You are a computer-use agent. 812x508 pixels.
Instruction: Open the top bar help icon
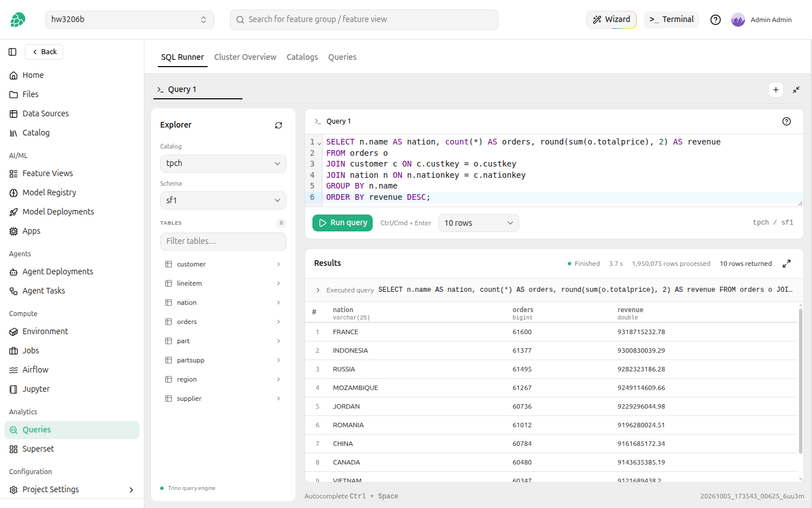click(x=716, y=20)
